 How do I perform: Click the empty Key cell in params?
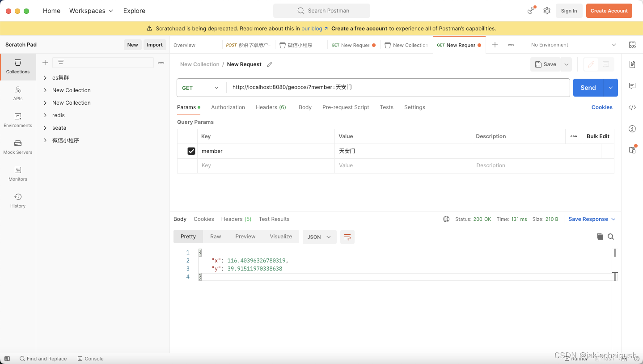point(266,165)
